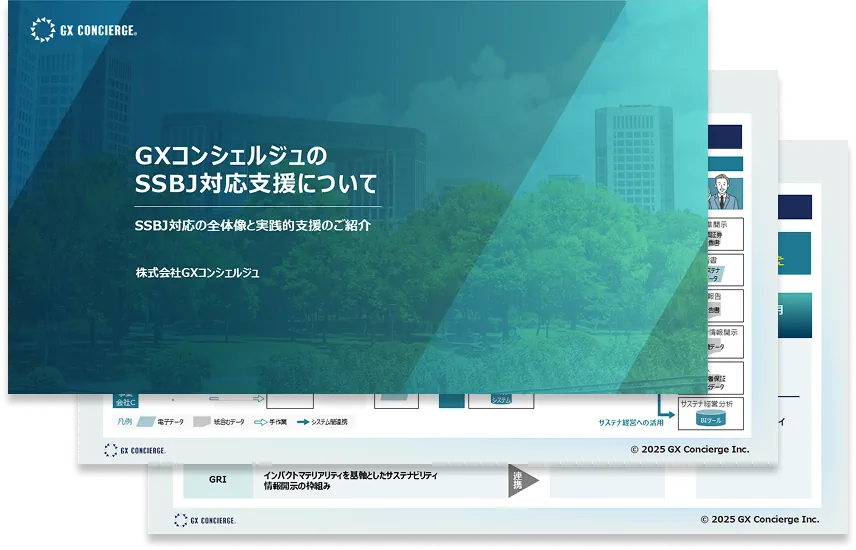Image resolution: width=856 pixels, height=550 pixels.
Task: Click the BIツール cylinder icon
Action: pos(710,419)
